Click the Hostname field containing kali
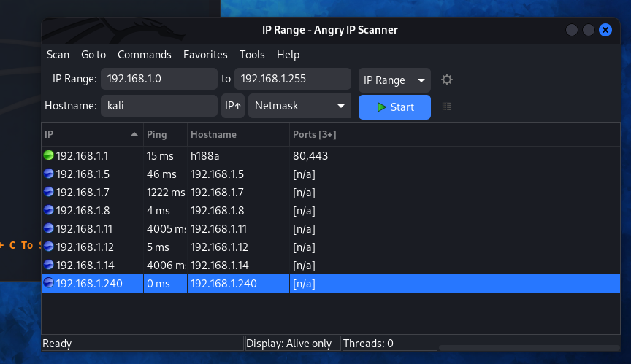 pos(159,106)
